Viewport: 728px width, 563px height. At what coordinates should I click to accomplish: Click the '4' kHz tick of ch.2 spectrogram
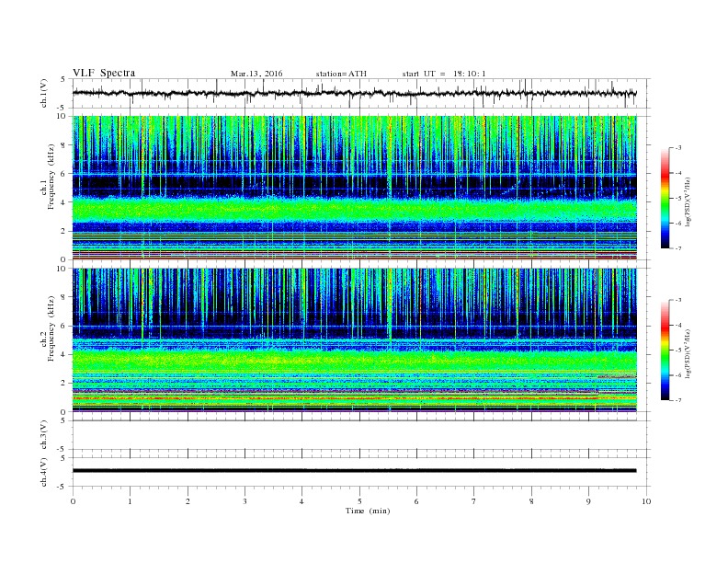(63, 354)
